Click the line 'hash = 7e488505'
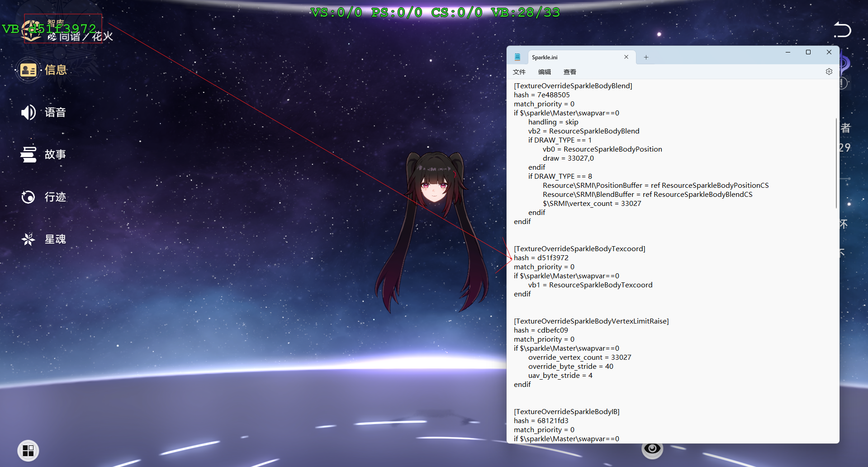Viewport: 868px width, 467px height. pos(542,95)
